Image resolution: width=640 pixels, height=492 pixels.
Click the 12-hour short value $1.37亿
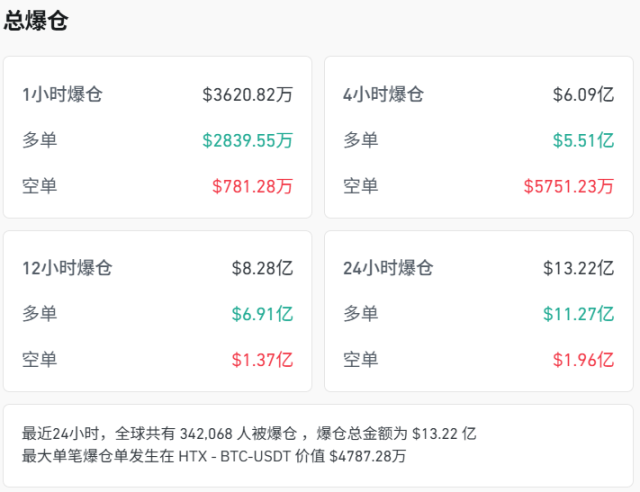coord(262,359)
